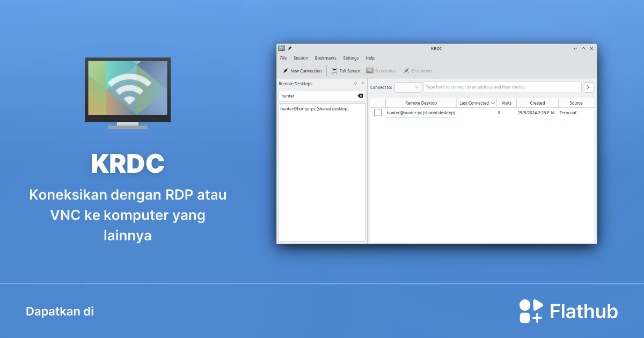Viewport: 644px width, 338px height.
Task: Clear the hunter search text
Action: [x=360, y=95]
